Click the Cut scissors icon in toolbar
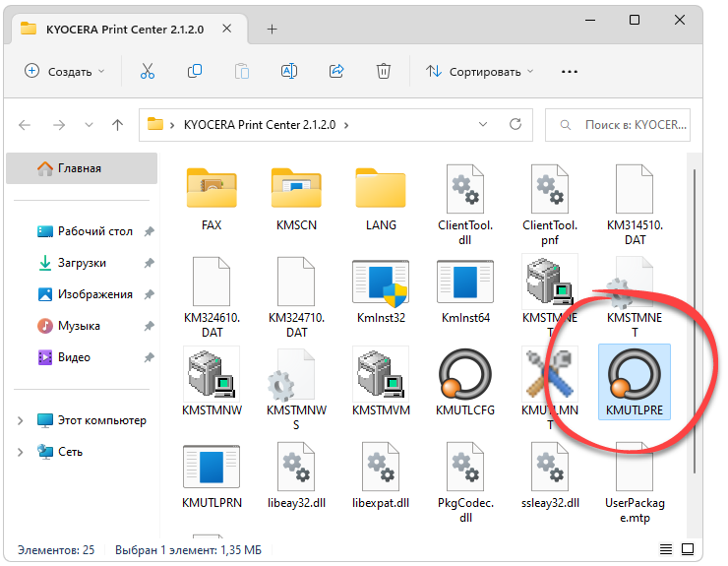Screen dimensions: 728x566 pos(148,71)
